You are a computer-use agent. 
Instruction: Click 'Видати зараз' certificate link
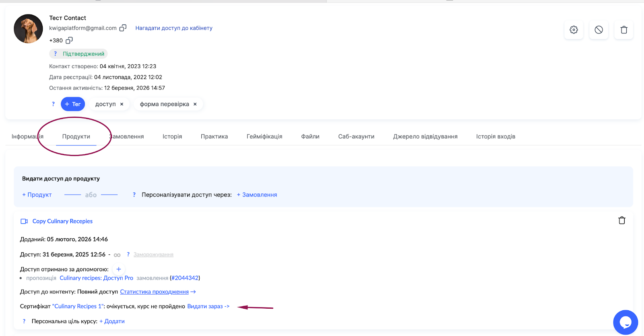[208, 306]
